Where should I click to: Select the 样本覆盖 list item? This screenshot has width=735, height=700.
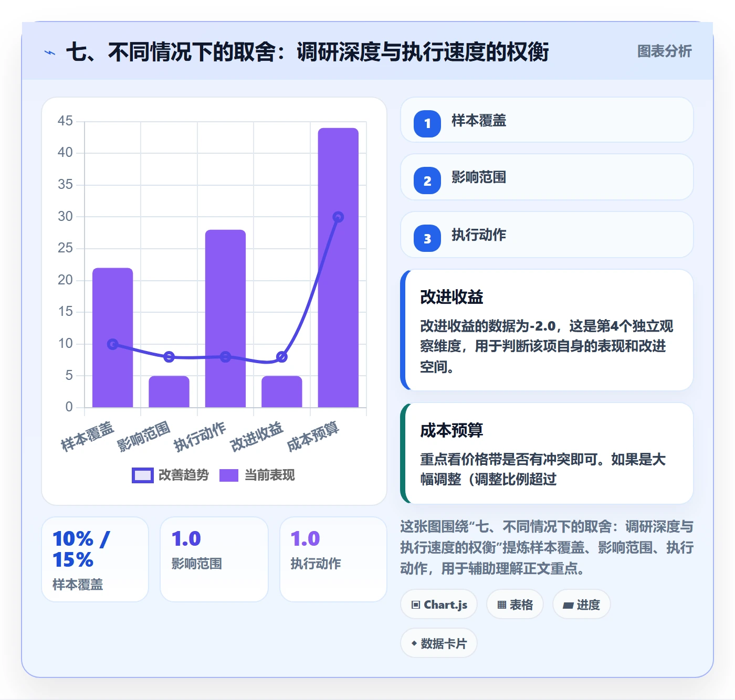(547, 120)
